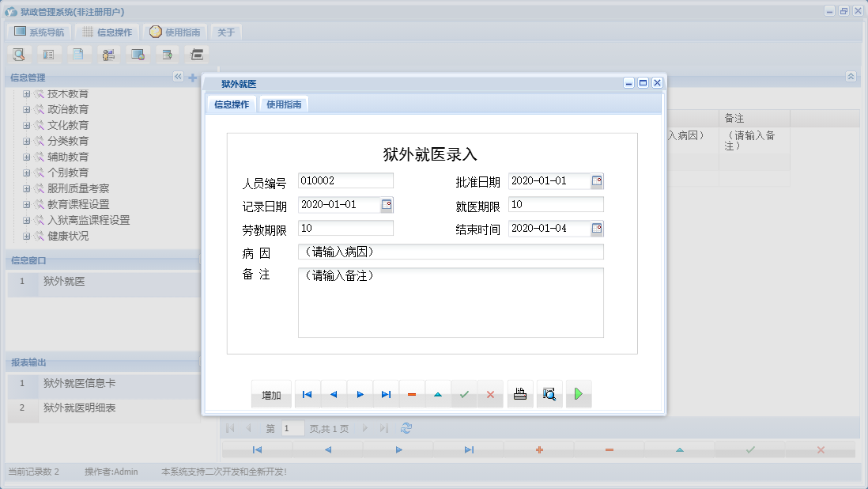
Task: Select the personnel management toolbar icon
Action: [108, 54]
